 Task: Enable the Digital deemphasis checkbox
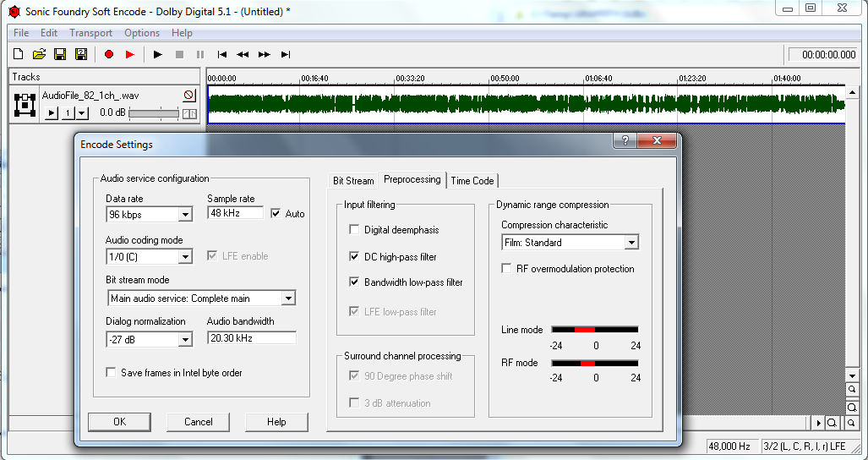click(354, 229)
